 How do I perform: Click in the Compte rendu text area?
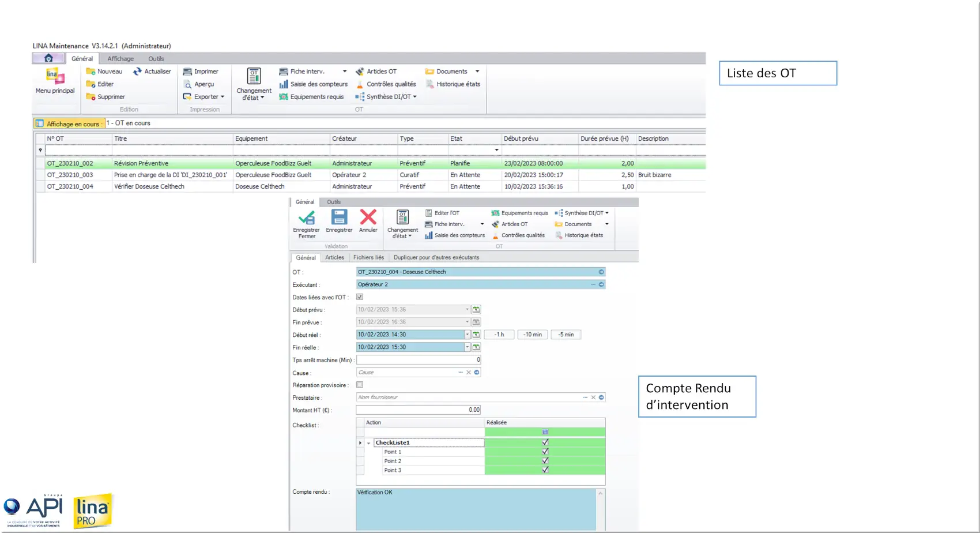coord(476,509)
